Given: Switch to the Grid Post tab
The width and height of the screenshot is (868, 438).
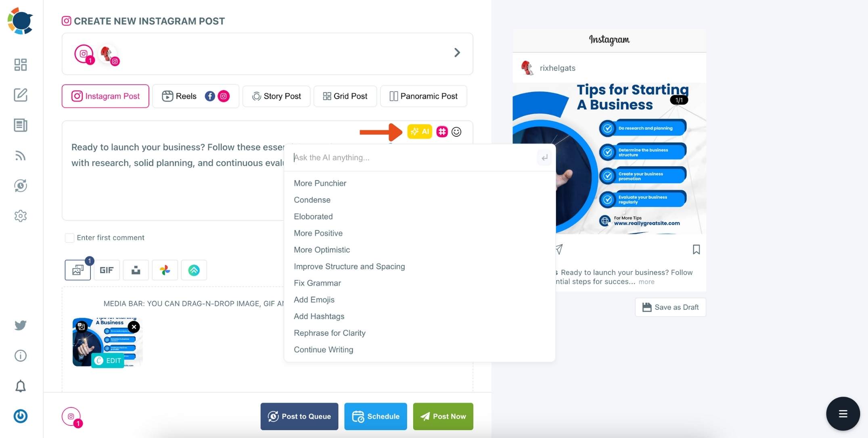Looking at the screenshot, I should click(x=345, y=96).
